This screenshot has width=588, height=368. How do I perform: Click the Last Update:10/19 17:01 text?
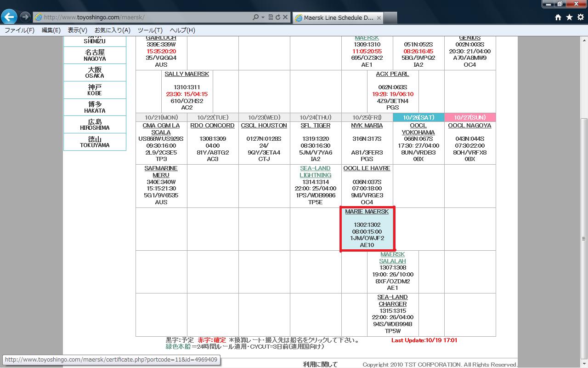point(424,340)
